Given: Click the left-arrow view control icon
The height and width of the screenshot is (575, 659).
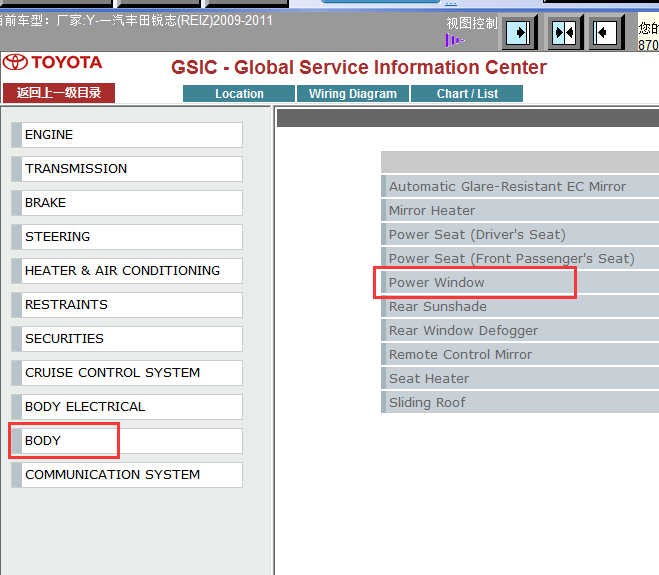Looking at the screenshot, I should click(x=606, y=32).
